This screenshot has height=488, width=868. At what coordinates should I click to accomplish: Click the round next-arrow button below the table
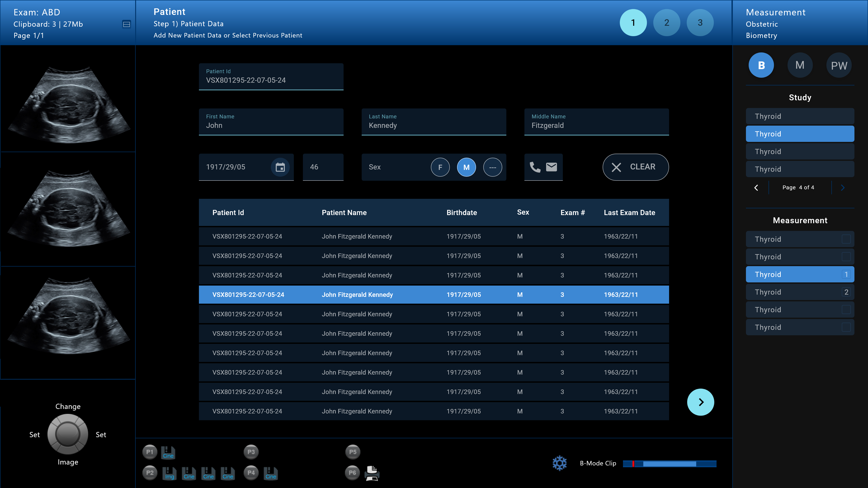pyautogui.click(x=701, y=402)
